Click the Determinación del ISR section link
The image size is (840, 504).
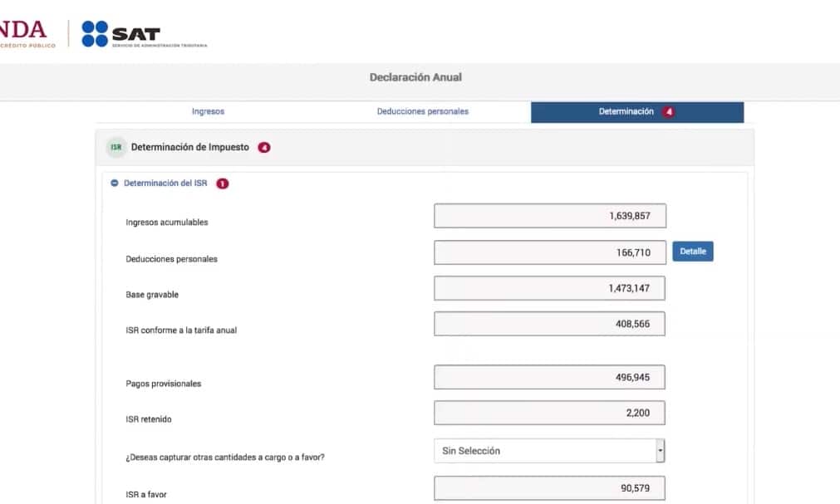point(165,183)
